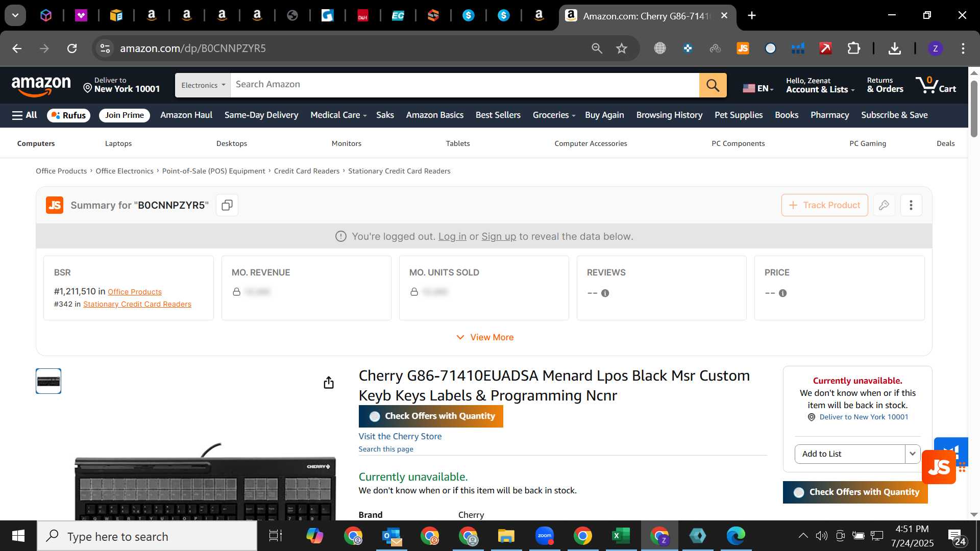
Task: Open the EN language selector
Action: tap(757, 88)
